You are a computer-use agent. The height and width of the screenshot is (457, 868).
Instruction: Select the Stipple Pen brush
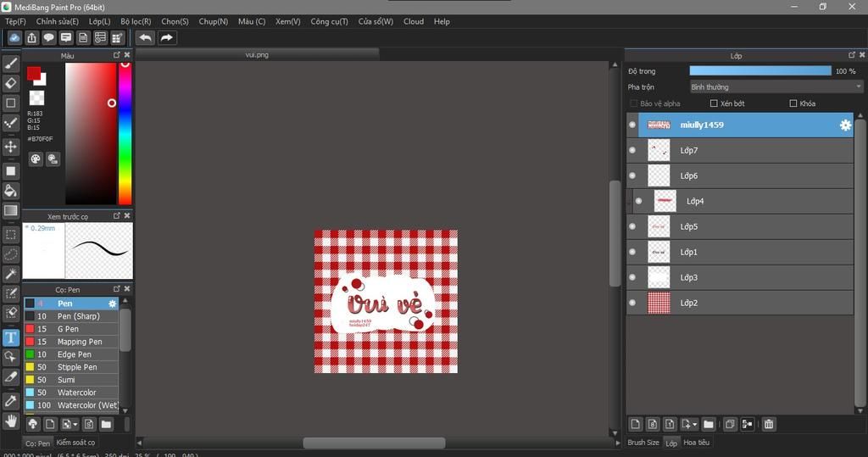coord(71,367)
